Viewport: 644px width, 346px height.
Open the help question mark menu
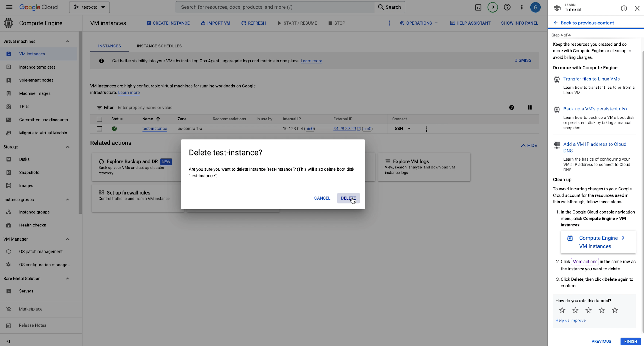click(x=507, y=7)
